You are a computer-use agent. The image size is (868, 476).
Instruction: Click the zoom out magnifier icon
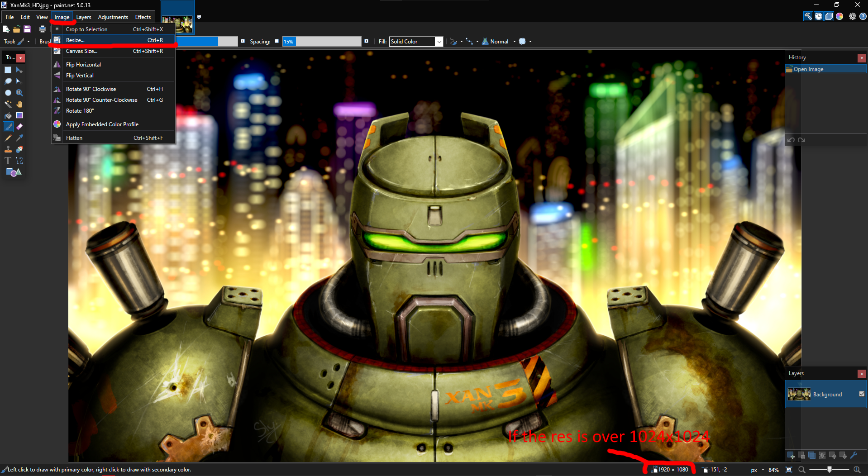pos(802,470)
